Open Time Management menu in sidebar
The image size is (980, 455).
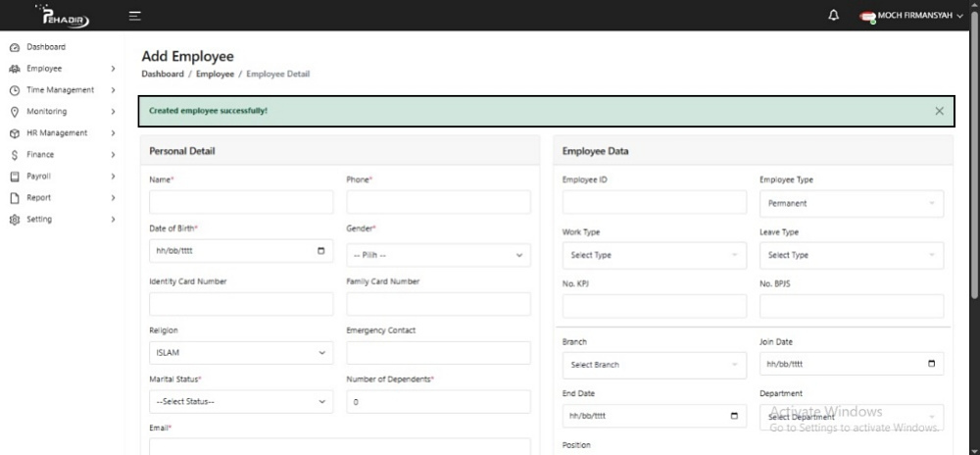pyautogui.click(x=60, y=90)
